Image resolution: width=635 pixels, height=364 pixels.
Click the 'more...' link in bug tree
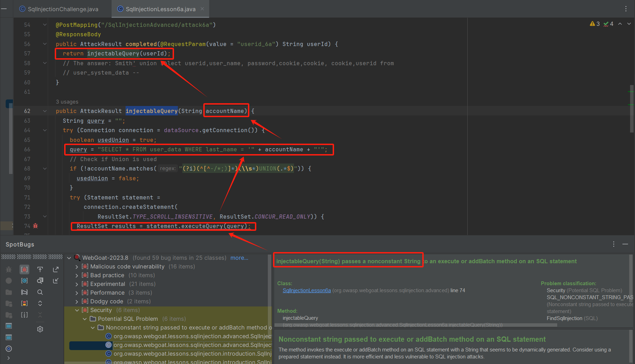239,258
